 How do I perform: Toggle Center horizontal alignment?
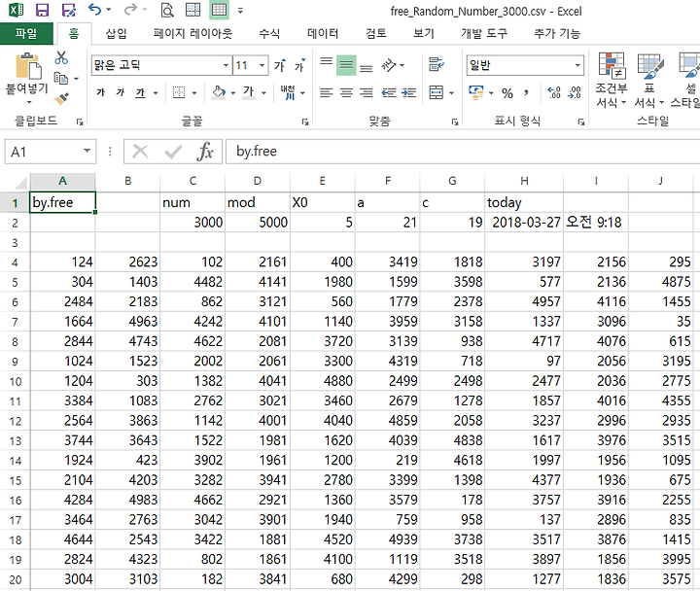[x=346, y=93]
